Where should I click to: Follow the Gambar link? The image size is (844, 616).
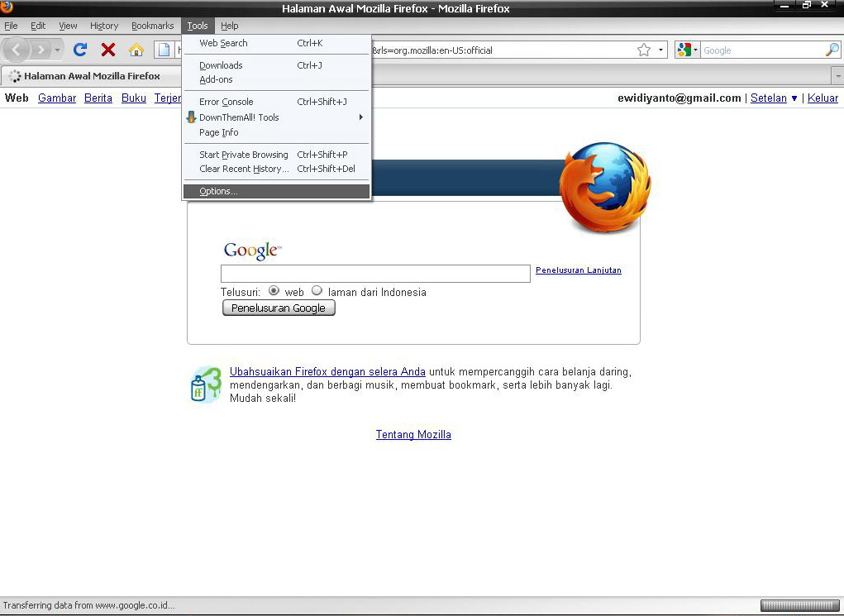click(x=57, y=98)
